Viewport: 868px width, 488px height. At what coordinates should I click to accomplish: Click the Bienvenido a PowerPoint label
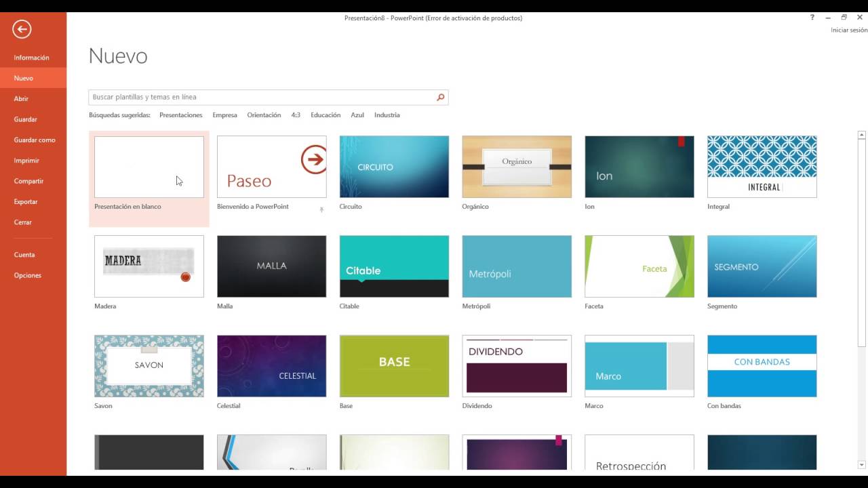click(253, 207)
